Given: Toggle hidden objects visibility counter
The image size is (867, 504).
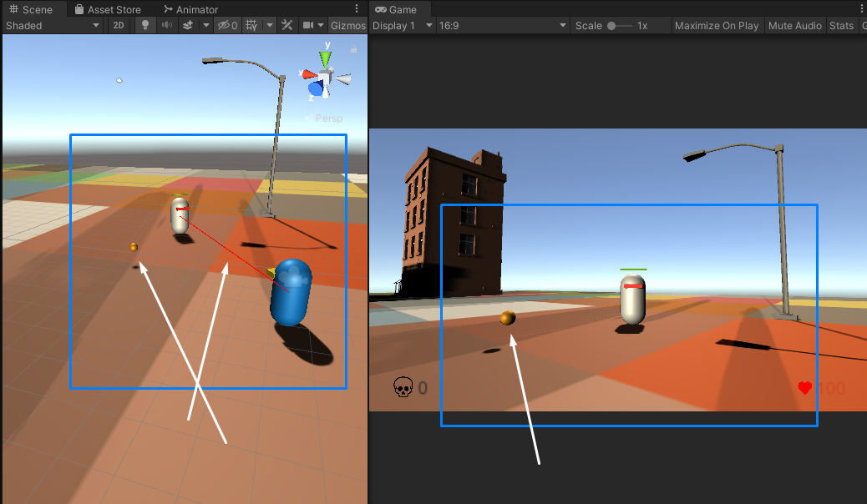Looking at the screenshot, I should [x=228, y=25].
